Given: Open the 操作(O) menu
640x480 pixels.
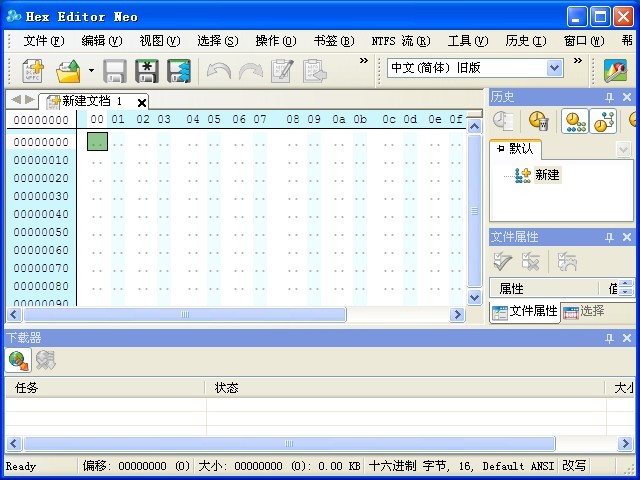Looking at the screenshot, I should [276, 41].
